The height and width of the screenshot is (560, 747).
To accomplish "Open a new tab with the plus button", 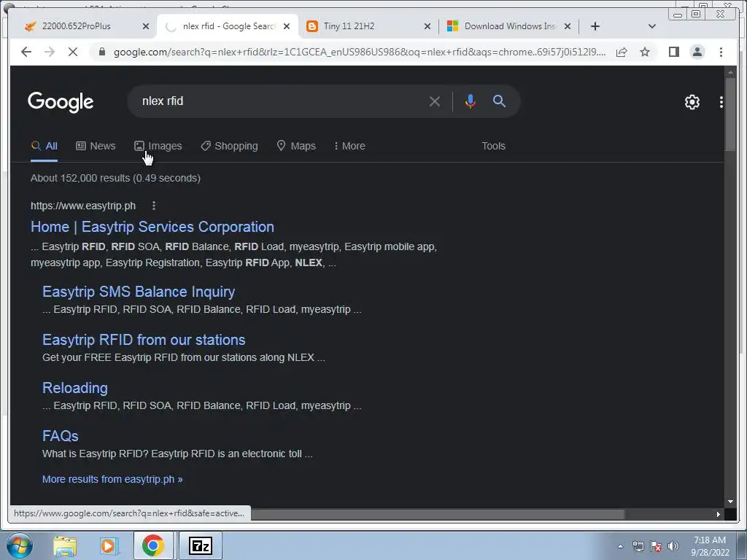I will tap(595, 26).
